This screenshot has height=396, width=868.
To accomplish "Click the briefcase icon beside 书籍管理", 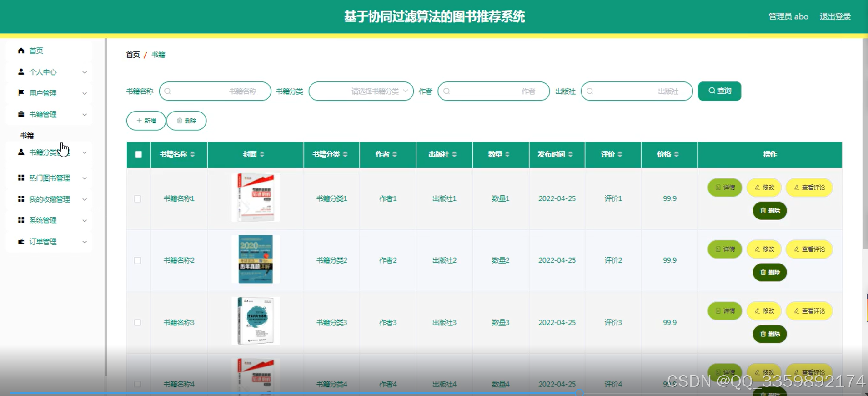I will tap(21, 114).
